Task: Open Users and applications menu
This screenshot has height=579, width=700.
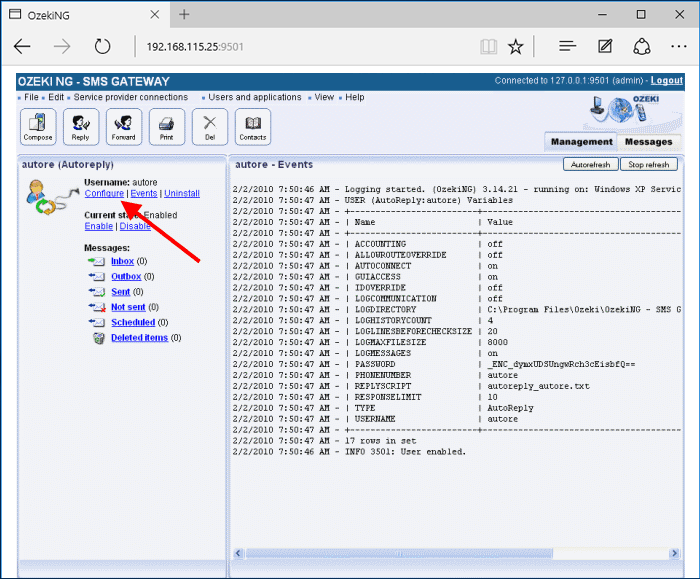Action: pos(254,97)
